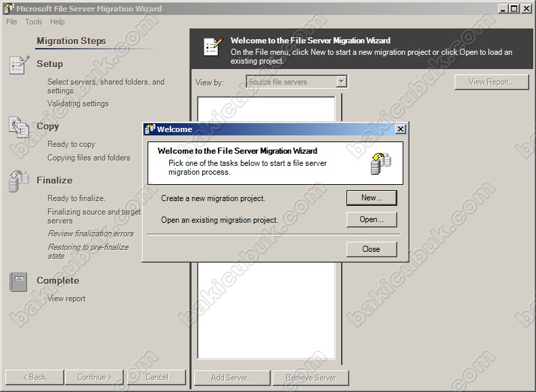Open the View by dropdown arrow
This screenshot has height=392, width=536.
tap(341, 82)
